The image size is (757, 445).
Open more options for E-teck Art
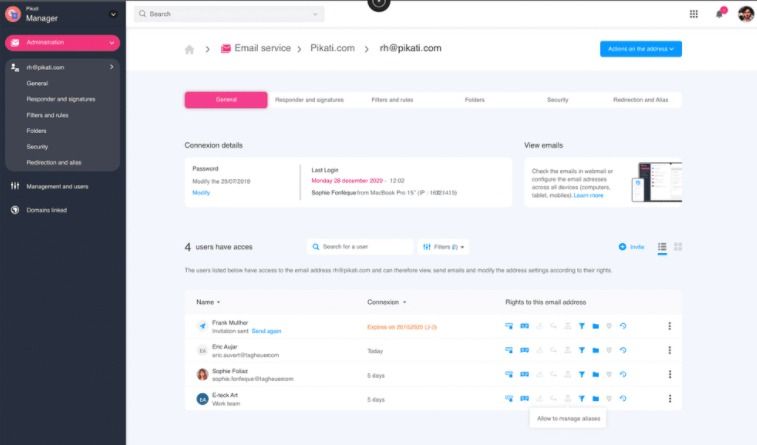tap(670, 399)
